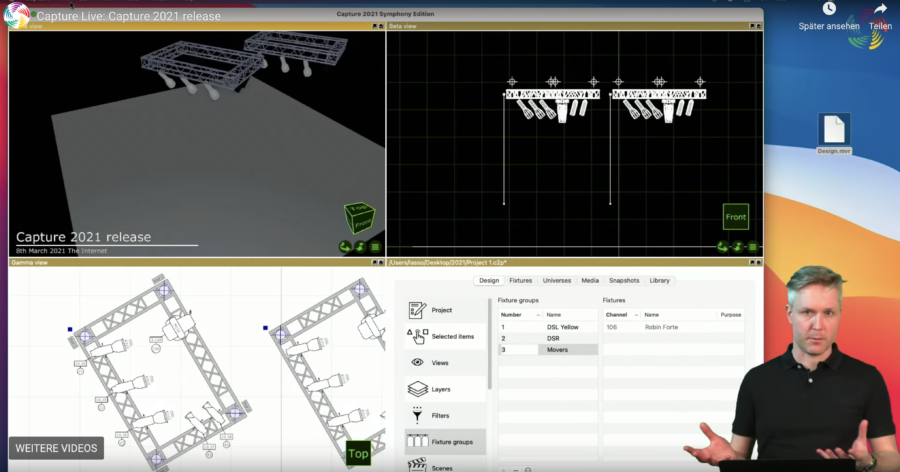Open the channel avatar logo
Screen dimensions: 900x472
[x=17, y=16]
